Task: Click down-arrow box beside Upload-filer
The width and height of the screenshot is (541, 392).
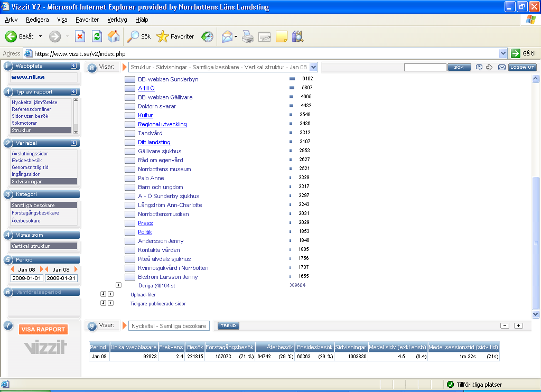Action: [103, 294]
